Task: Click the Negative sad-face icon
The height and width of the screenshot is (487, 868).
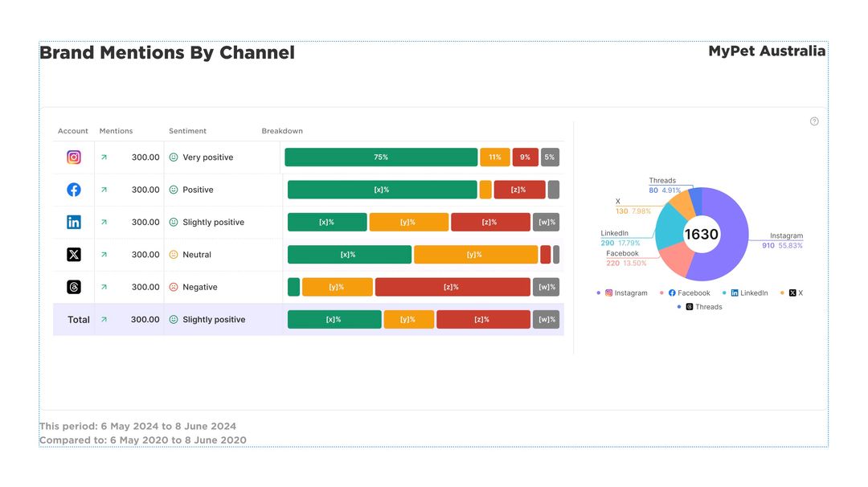Action: 173,286
